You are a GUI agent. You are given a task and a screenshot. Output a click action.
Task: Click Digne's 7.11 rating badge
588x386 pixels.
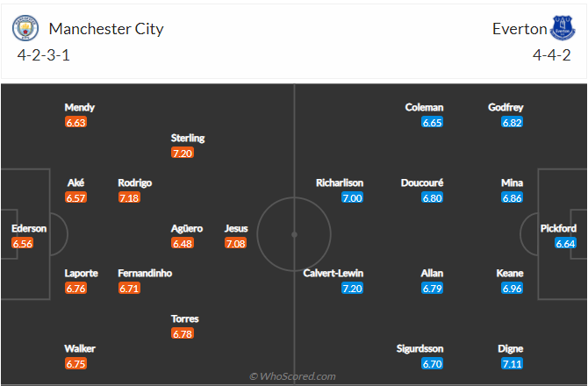coord(512,363)
